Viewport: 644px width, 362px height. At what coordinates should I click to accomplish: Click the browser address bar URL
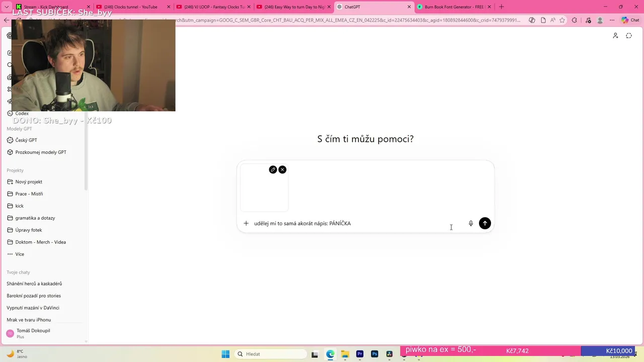[x=347, y=20]
